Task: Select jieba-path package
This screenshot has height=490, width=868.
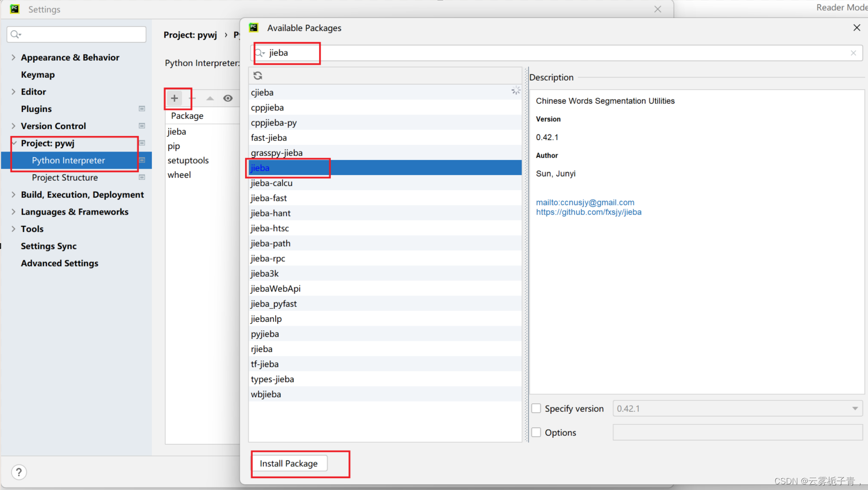Action: pyautogui.click(x=385, y=243)
